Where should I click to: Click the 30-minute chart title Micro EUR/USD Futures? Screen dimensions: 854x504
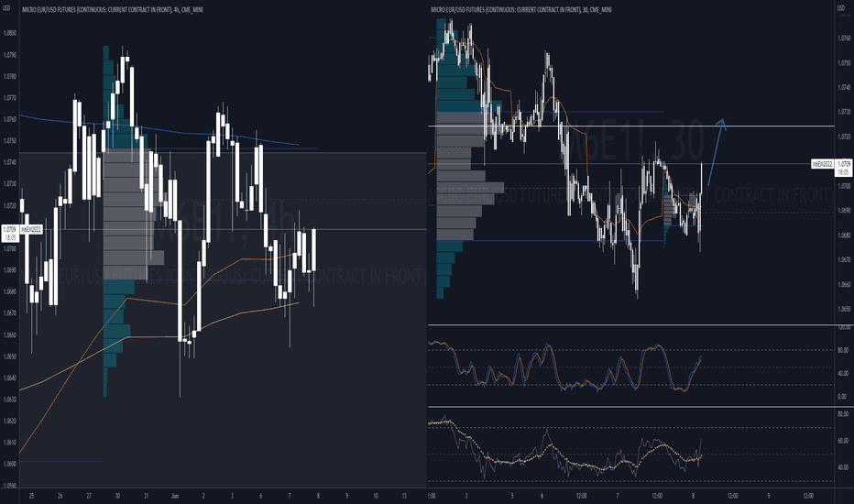(520, 9)
